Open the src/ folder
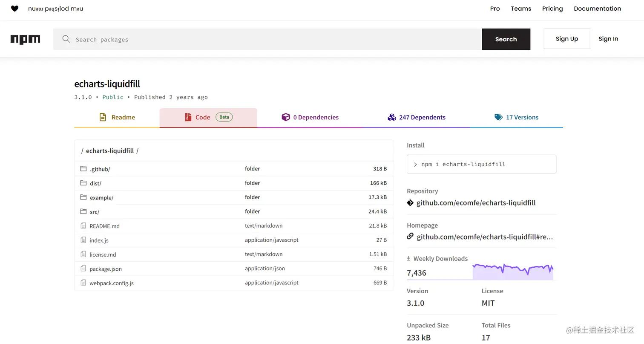The height and width of the screenshot is (344, 644). tap(95, 212)
